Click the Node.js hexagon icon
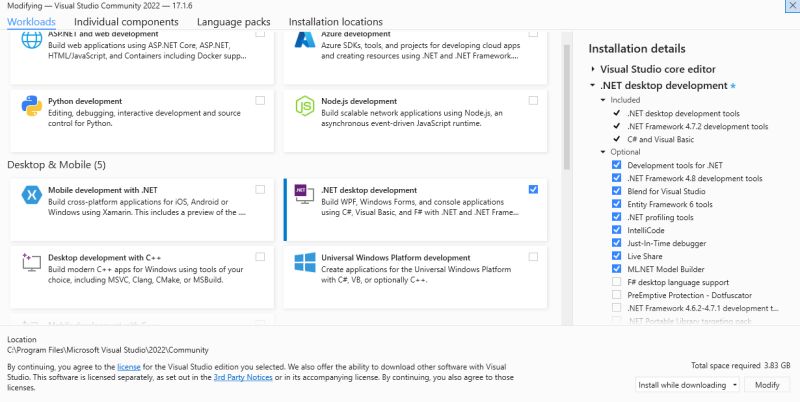The height and width of the screenshot is (402, 800). click(305, 106)
